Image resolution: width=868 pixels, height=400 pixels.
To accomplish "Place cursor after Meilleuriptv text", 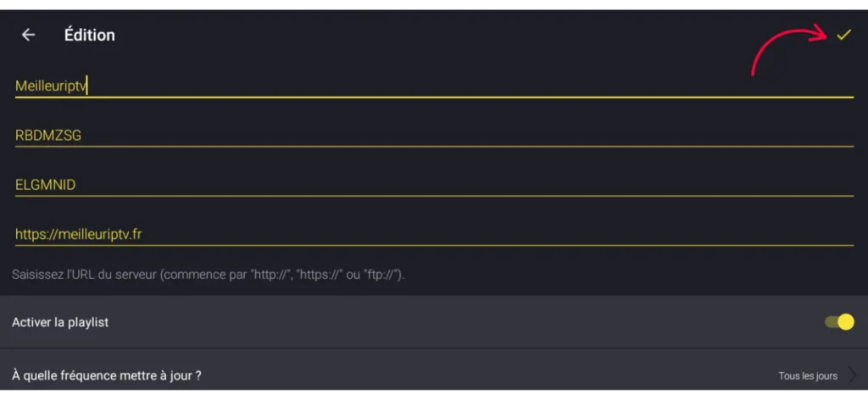I will 89,85.
